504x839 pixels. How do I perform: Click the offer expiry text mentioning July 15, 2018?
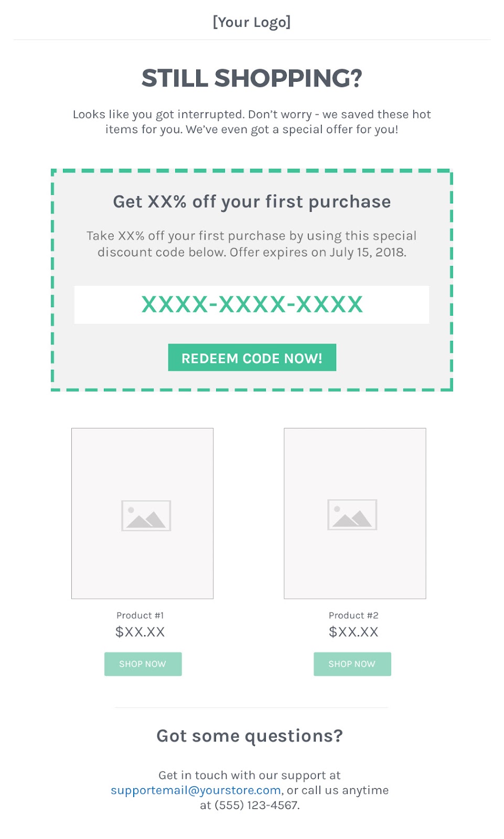point(318,252)
